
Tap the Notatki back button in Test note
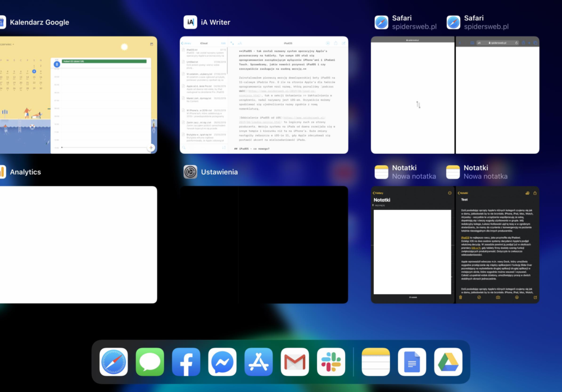(463, 193)
